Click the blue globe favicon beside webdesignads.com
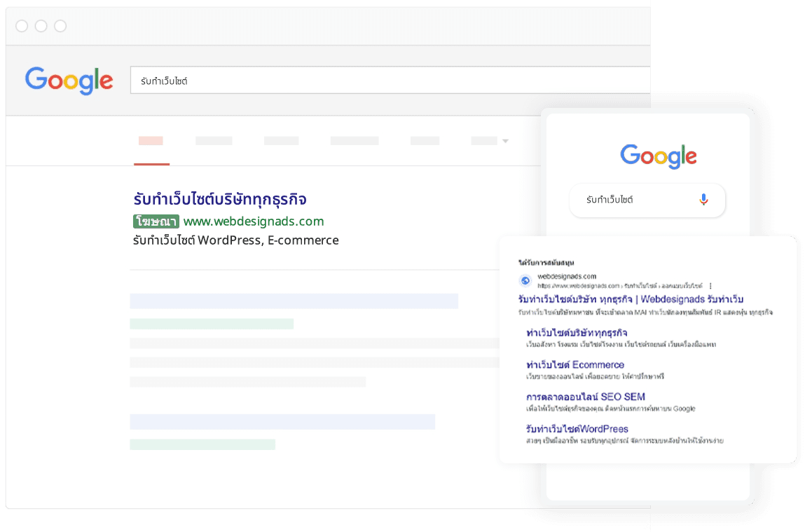The height and width of the screenshot is (532, 812). tap(525, 281)
